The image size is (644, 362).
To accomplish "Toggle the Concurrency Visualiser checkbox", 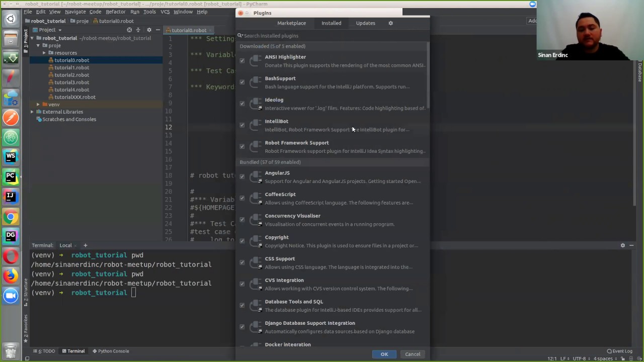I will click(x=242, y=220).
